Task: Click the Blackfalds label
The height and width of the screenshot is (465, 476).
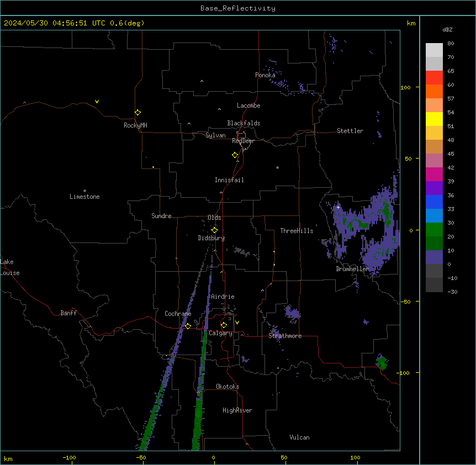Action: [244, 123]
